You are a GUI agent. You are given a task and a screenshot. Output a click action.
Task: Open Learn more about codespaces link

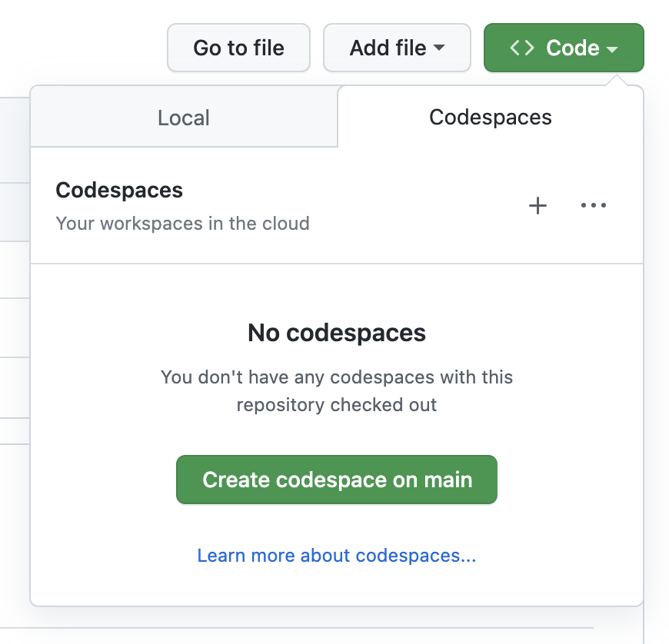tap(337, 556)
